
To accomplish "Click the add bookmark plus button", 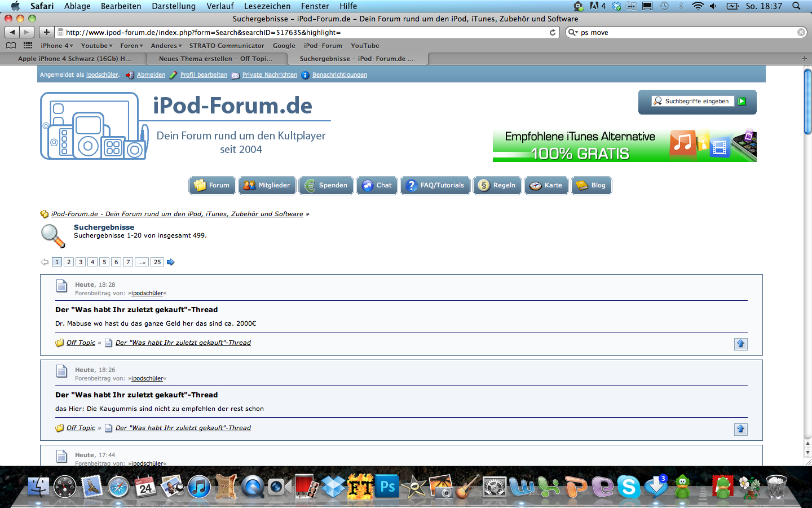I will tap(47, 32).
